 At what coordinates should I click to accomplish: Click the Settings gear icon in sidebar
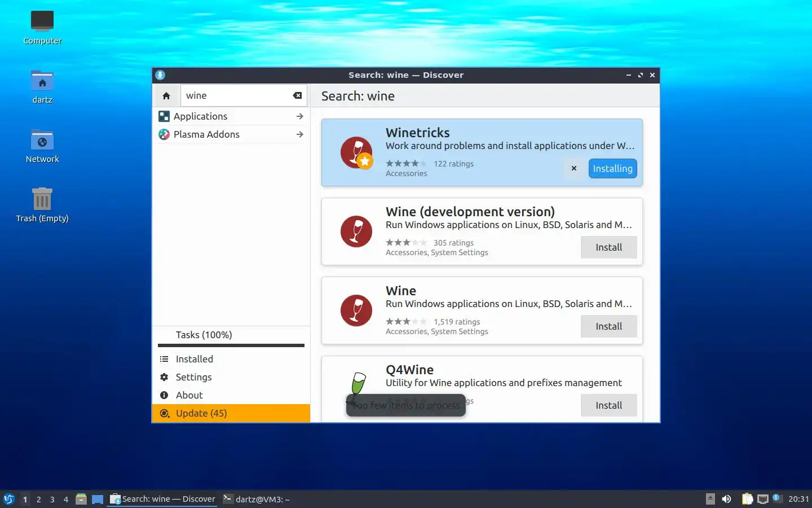[x=164, y=377]
